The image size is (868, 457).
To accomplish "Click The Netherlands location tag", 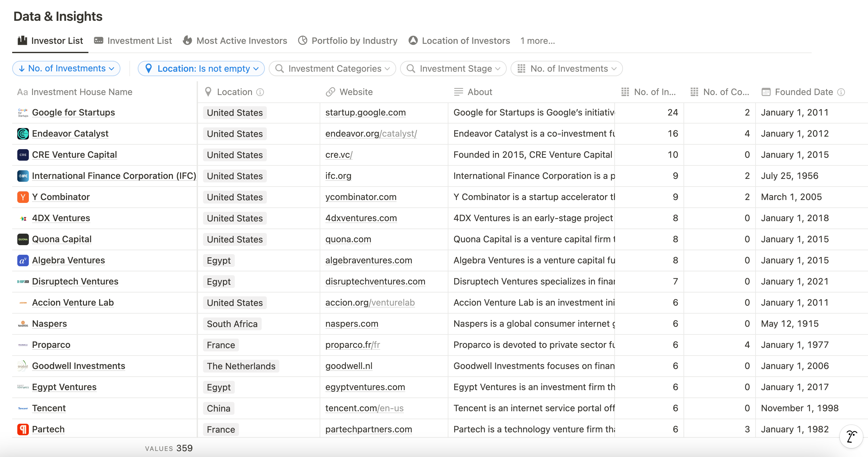I will 241,366.
